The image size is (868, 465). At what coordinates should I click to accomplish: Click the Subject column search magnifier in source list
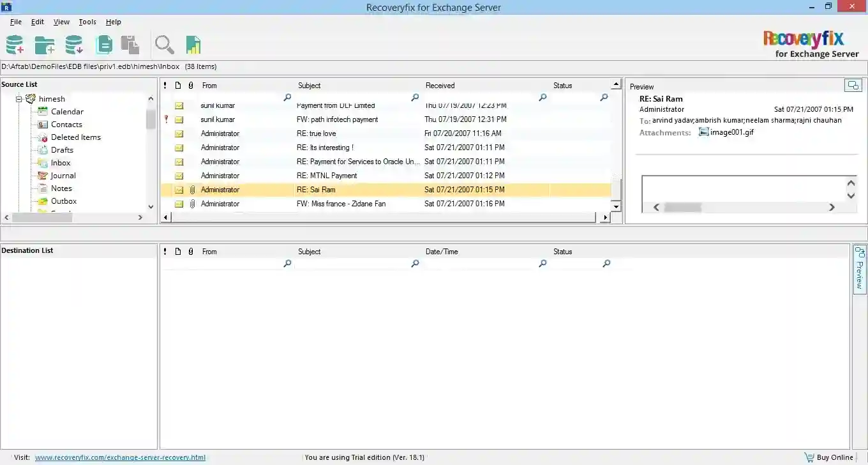(415, 97)
